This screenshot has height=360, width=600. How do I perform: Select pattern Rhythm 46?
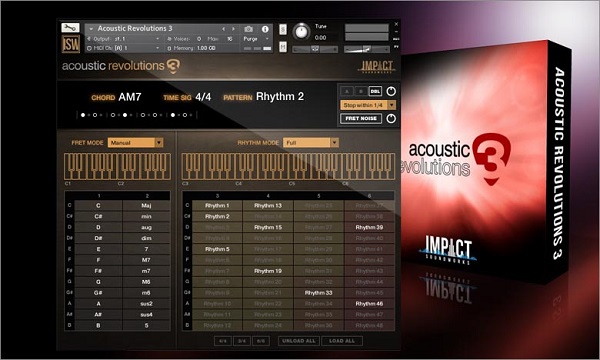369,303
